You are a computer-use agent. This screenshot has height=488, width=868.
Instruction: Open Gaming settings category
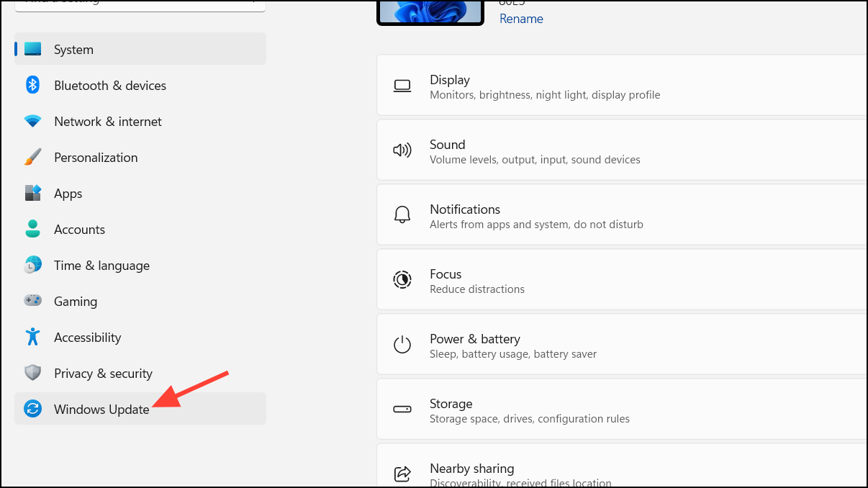(140, 301)
